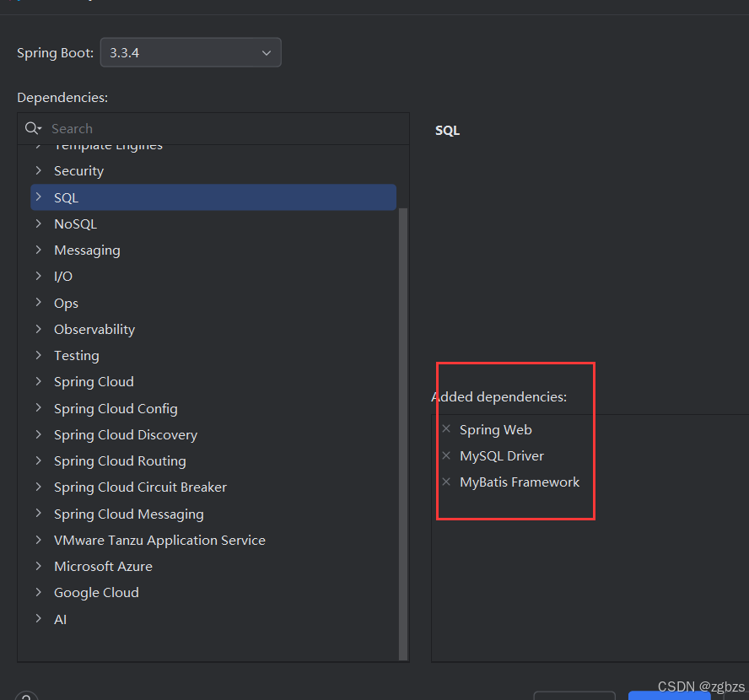Select the Microsoft Azure tree item

click(103, 567)
